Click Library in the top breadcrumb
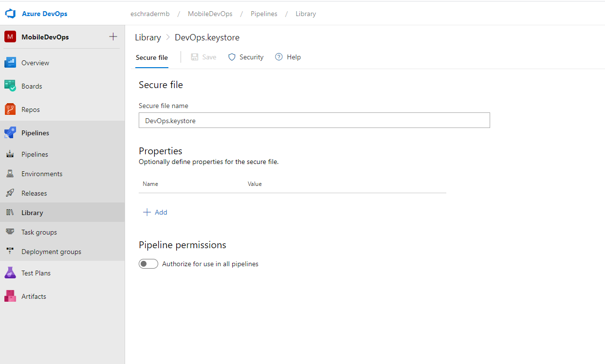This screenshot has width=605, height=364. pos(306,14)
